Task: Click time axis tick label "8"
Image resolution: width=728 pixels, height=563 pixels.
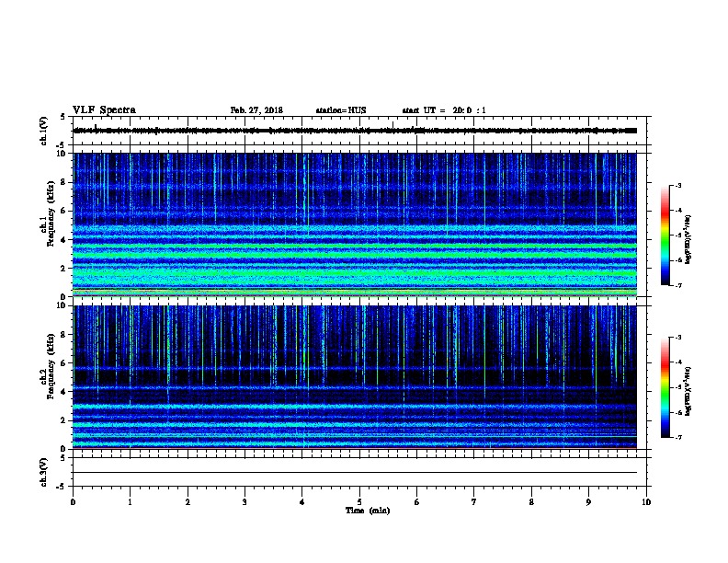Action: pyautogui.click(x=531, y=502)
